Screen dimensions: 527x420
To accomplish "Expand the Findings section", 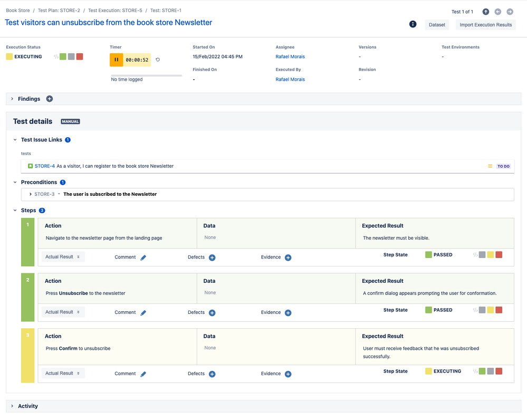I will [12, 99].
